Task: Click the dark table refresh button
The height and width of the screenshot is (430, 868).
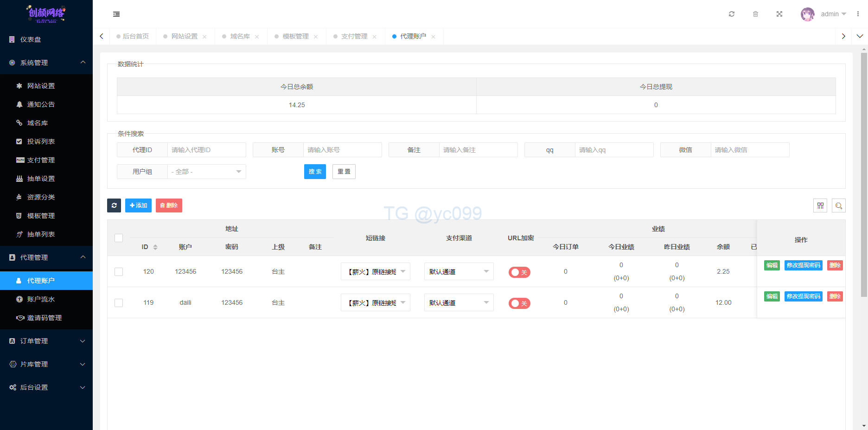Action: point(114,205)
